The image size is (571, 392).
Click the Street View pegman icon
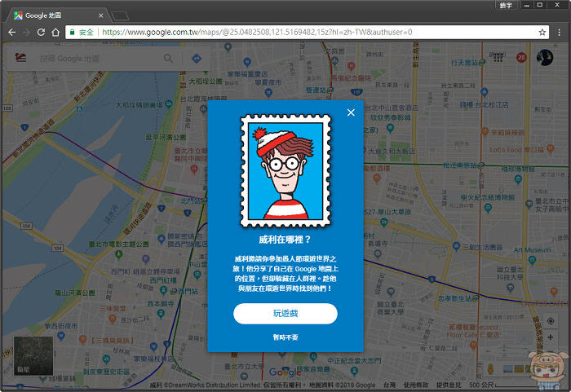(x=490, y=369)
